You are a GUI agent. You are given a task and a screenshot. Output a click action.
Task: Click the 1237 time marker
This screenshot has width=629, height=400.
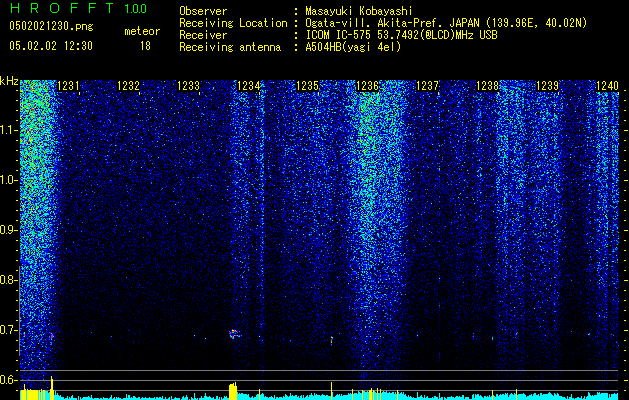click(x=428, y=86)
